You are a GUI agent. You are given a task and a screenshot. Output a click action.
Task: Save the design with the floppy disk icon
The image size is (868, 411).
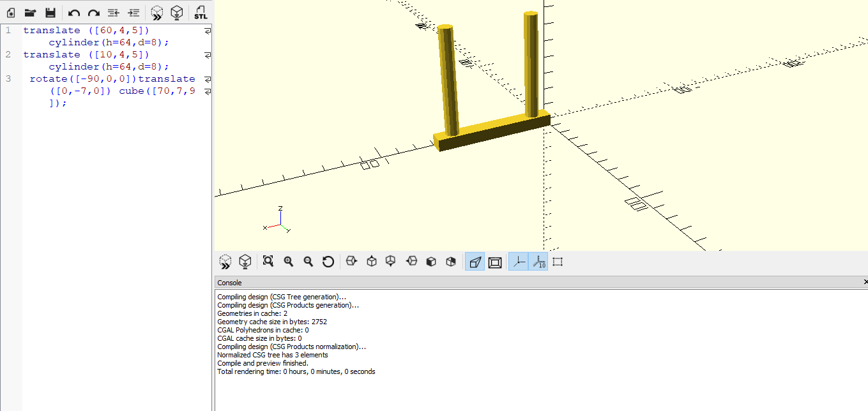(50, 13)
